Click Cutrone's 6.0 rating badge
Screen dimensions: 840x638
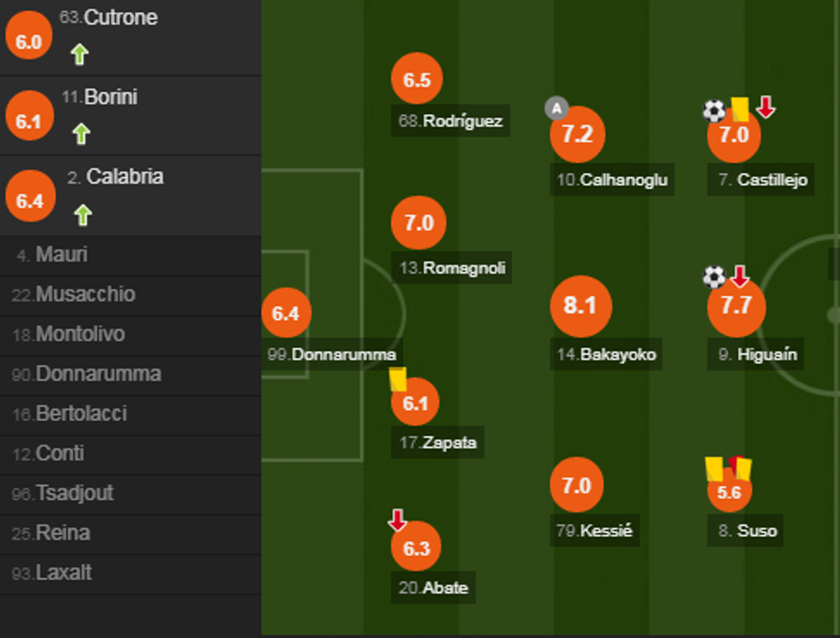point(29,41)
